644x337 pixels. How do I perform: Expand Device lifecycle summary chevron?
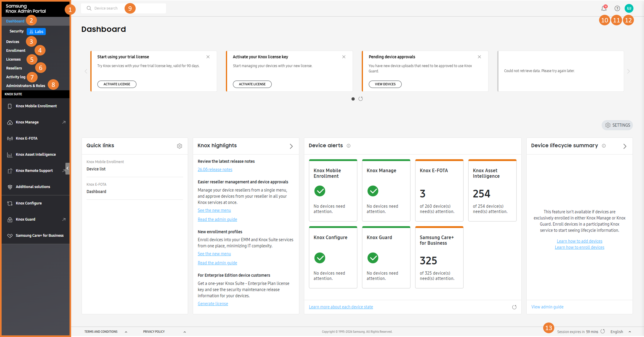[625, 146]
